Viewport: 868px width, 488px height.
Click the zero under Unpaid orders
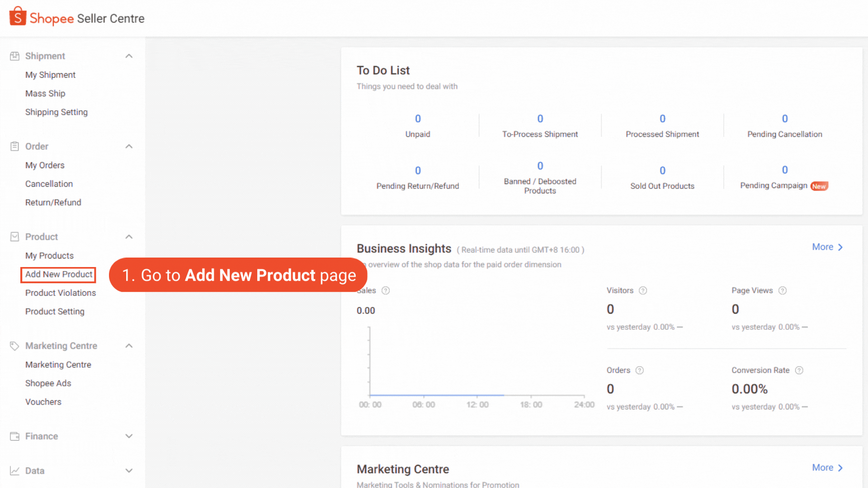(x=417, y=118)
